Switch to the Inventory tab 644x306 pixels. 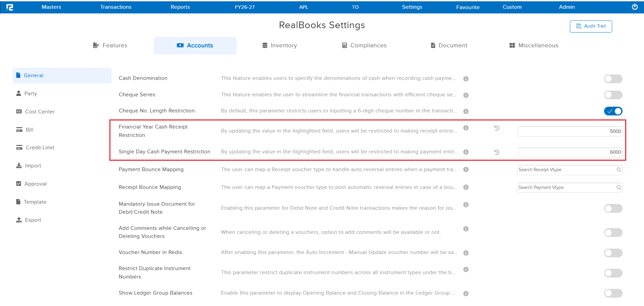[280, 46]
